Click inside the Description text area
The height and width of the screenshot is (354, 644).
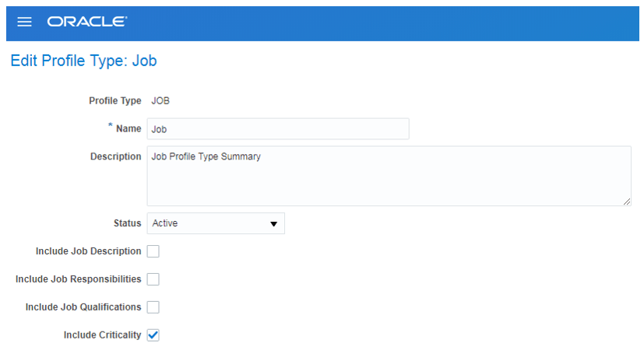coord(389,176)
